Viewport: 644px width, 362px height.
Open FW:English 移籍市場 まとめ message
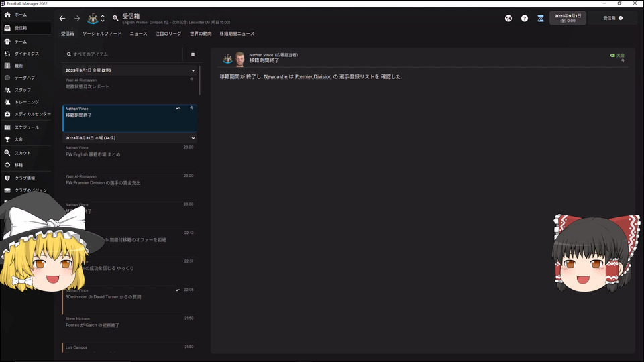[x=129, y=157]
